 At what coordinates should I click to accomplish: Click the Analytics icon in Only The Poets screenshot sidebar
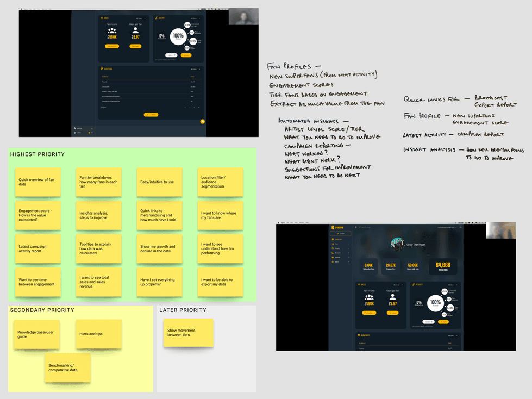coord(333,253)
